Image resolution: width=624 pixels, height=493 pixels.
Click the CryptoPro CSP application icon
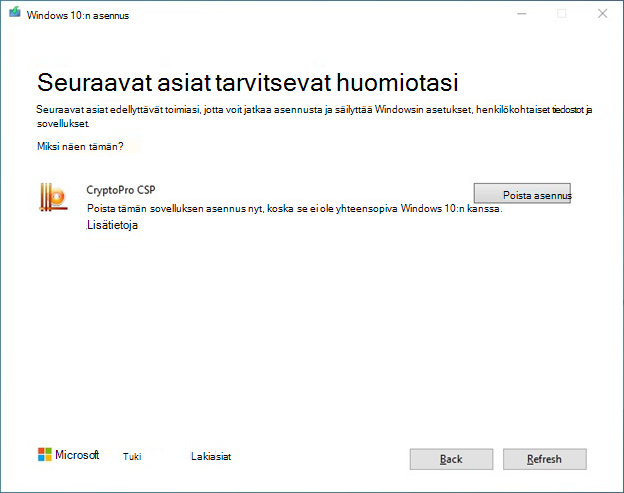point(53,197)
